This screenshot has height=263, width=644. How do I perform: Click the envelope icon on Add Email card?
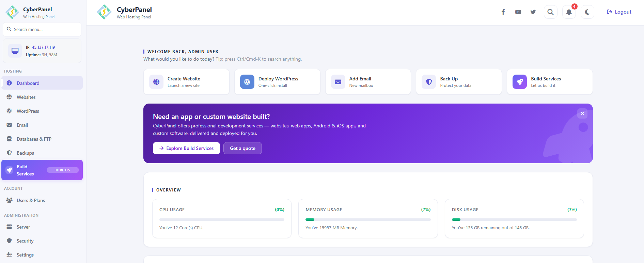[338, 82]
